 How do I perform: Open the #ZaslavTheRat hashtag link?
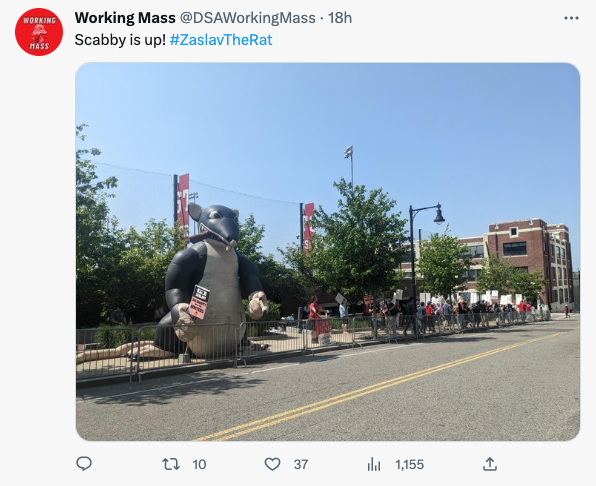221,40
